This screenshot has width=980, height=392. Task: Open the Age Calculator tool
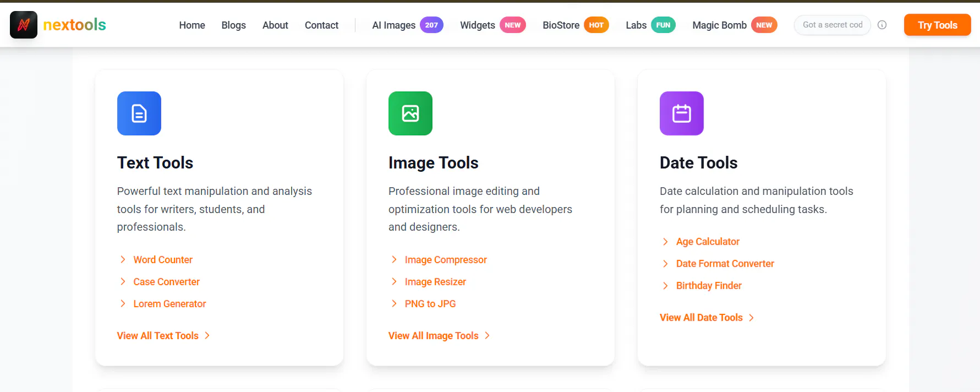click(x=708, y=242)
